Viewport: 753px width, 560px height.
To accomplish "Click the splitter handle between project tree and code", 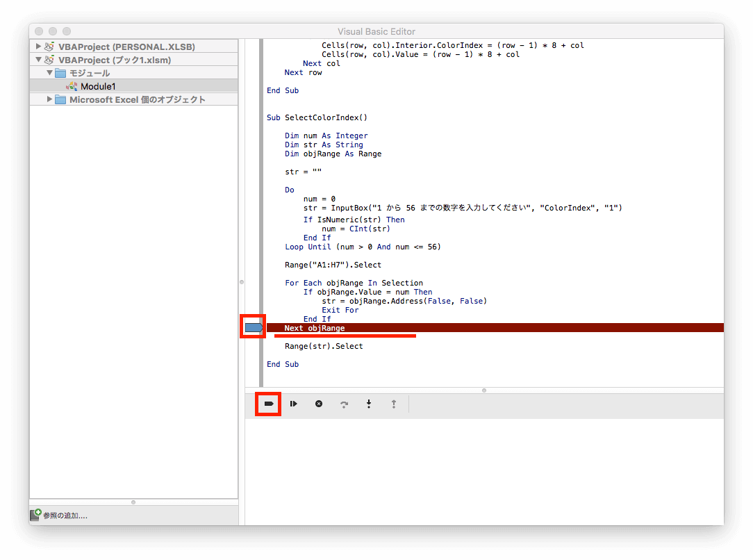I will tap(242, 282).
